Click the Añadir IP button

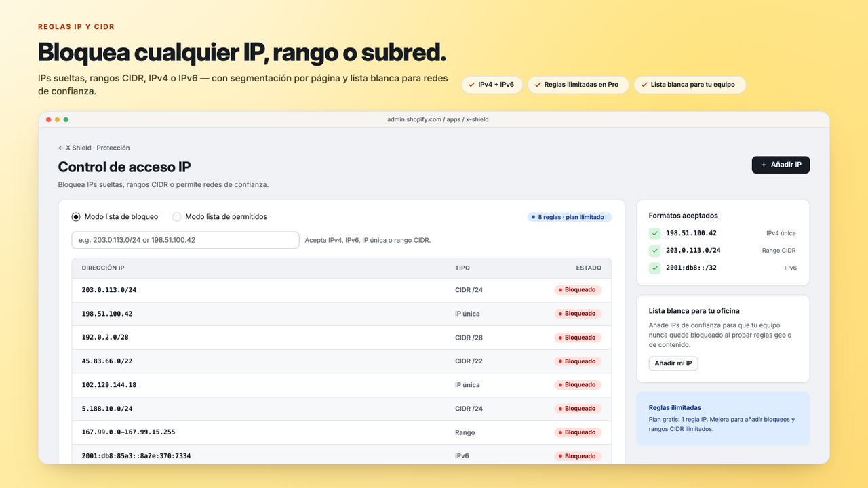pos(781,165)
